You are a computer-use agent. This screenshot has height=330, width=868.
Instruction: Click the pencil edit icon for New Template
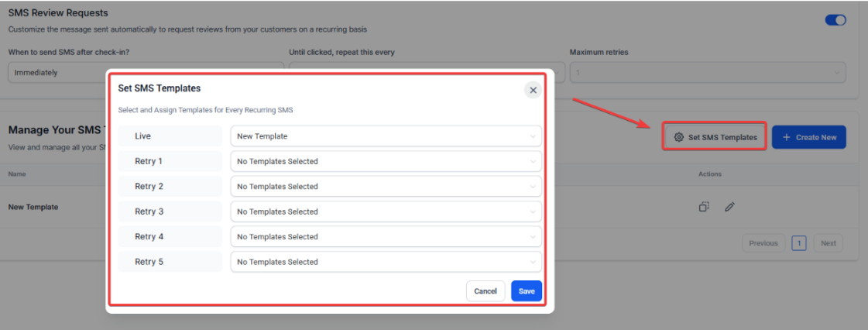[x=729, y=207]
